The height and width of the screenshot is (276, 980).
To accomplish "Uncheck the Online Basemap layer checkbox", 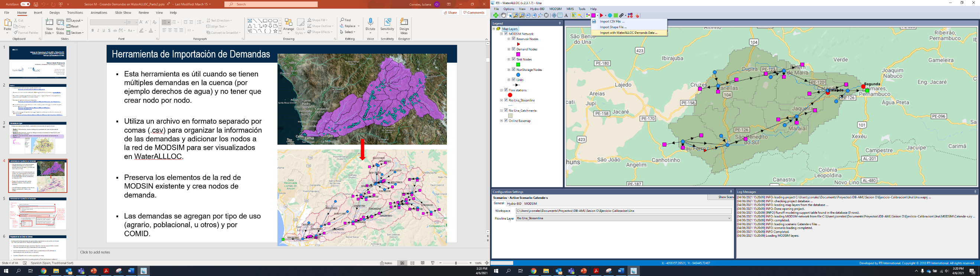I will (x=506, y=121).
